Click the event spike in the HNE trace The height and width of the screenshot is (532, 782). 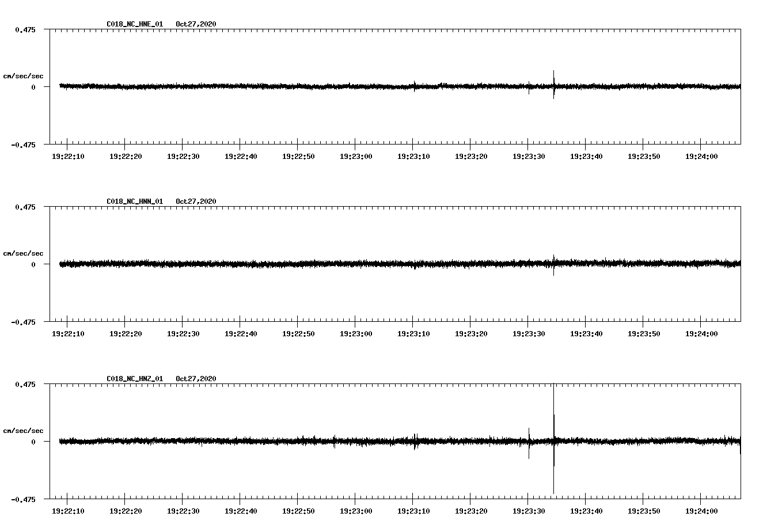(x=554, y=85)
